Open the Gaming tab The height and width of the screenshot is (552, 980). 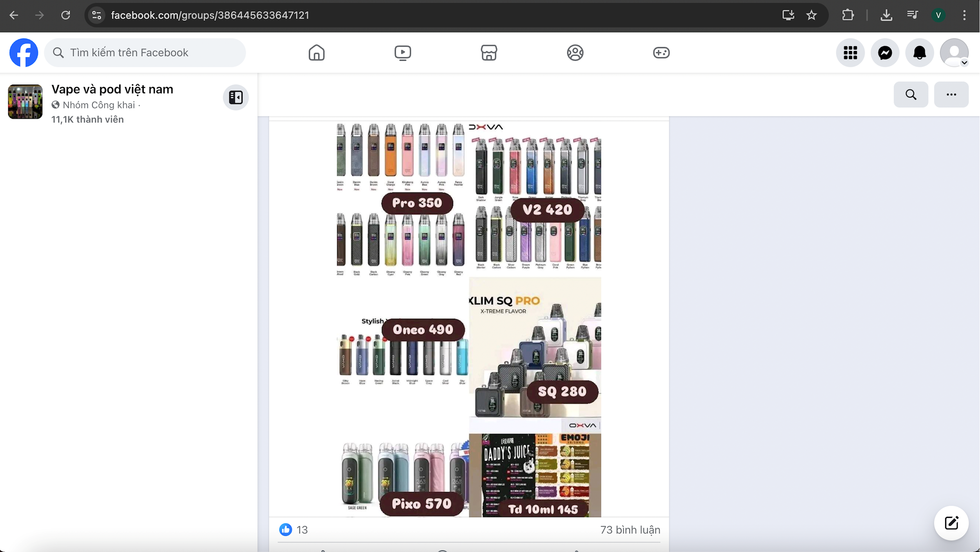[x=661, y=53]
